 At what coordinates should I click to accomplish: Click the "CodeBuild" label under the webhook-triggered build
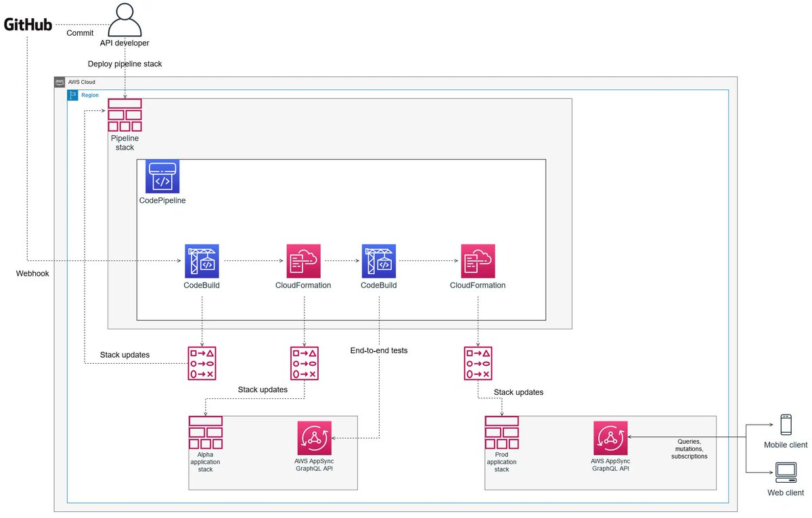(x=202, y=285)
